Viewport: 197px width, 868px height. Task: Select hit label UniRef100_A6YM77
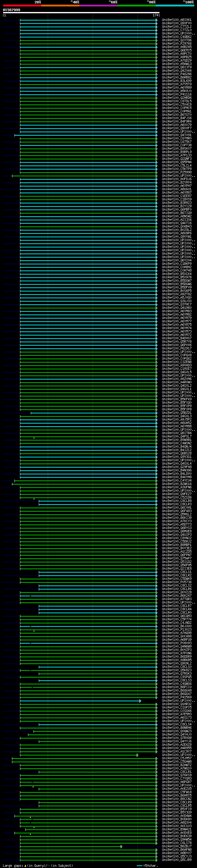click(177, 321)
